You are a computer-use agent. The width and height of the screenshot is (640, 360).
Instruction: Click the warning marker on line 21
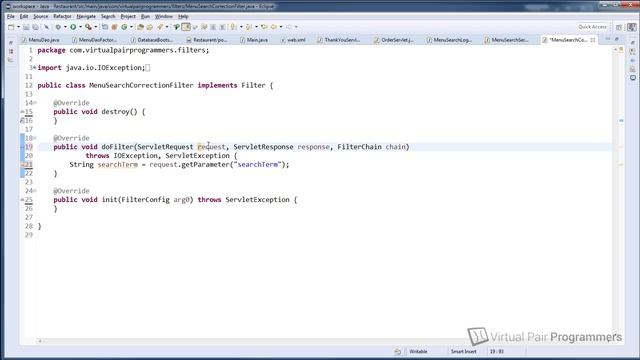[23, 164]
